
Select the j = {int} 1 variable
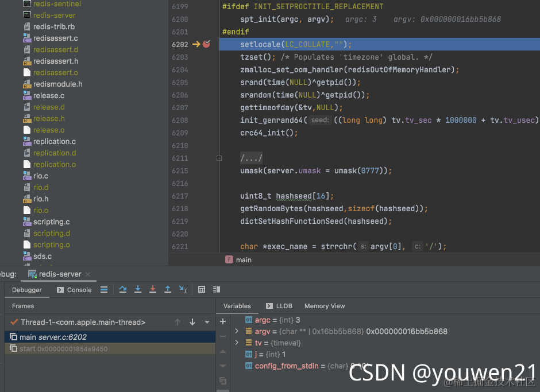point(265,354)
